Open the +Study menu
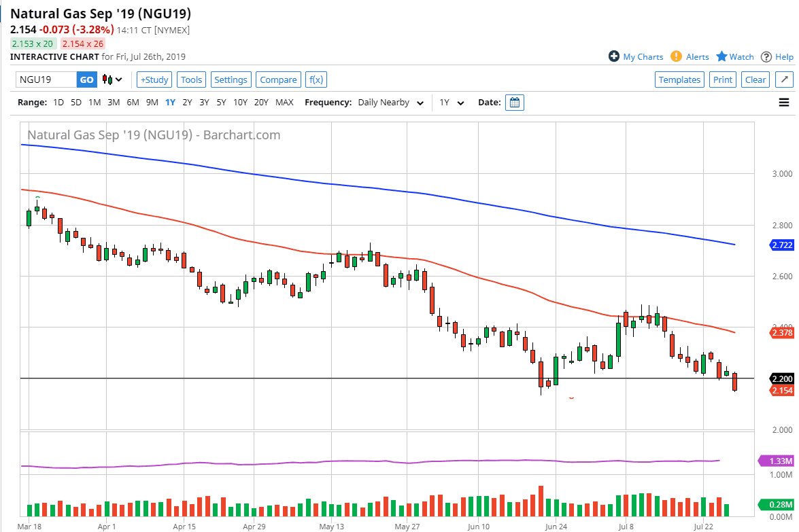 [154, 79]
